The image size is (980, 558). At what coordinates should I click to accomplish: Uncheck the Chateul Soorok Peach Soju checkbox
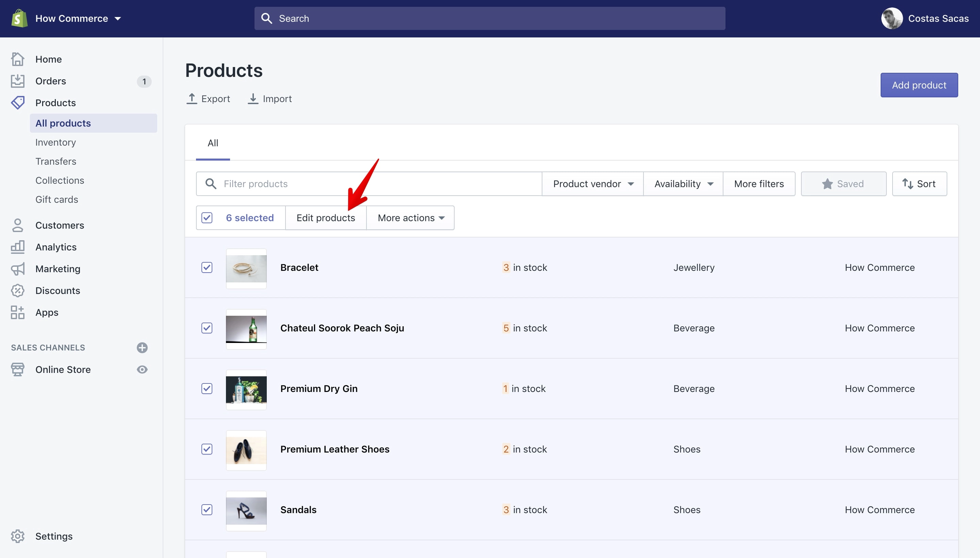207,328
